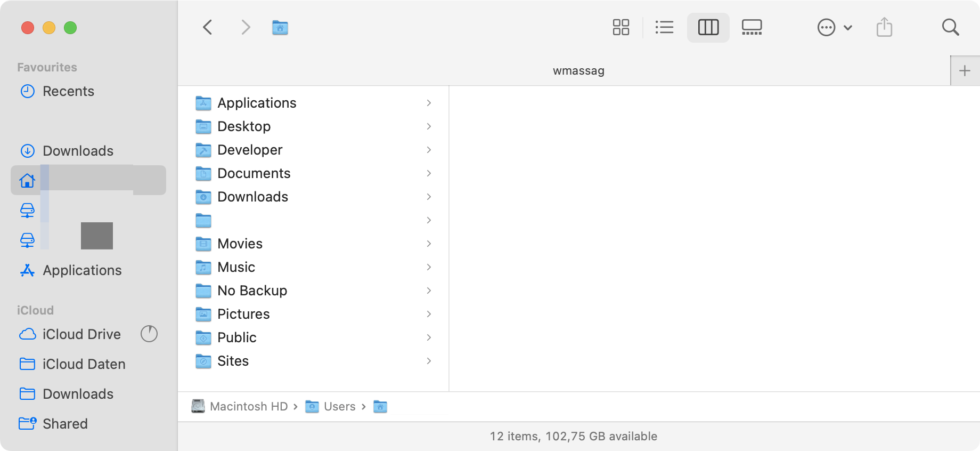
Task: Toggle the iCloud Drive sync status indicator
Action: coord(149,334)
